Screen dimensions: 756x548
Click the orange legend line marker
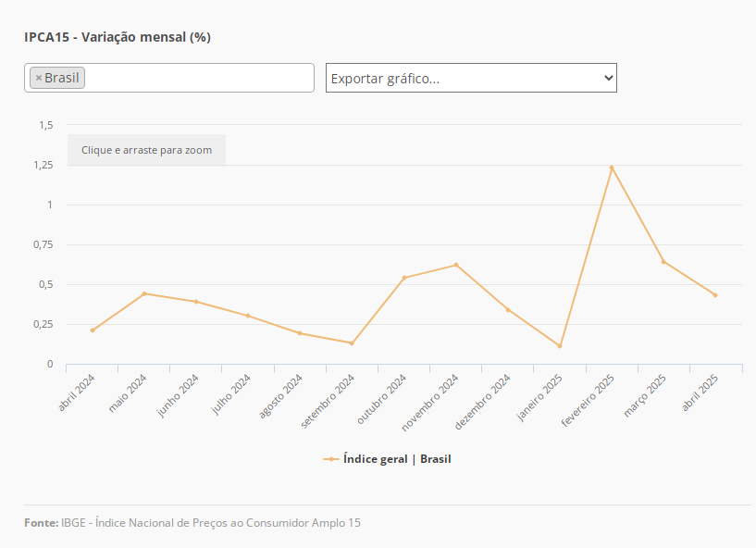coord(331,459)
